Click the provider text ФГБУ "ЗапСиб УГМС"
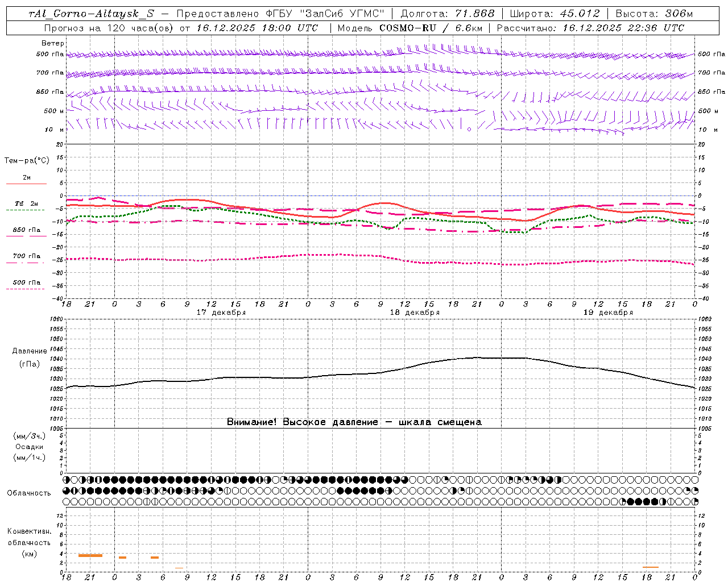The width and height of the screenshot is (728, 582). [x=325, y=14]
